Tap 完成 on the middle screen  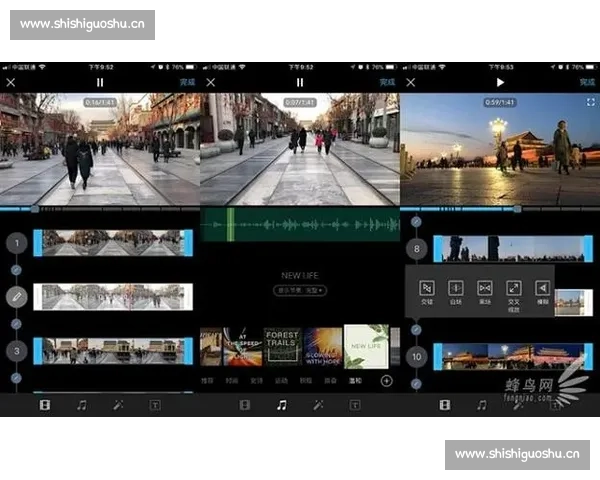pyautogui.click(x=387, y=82)
